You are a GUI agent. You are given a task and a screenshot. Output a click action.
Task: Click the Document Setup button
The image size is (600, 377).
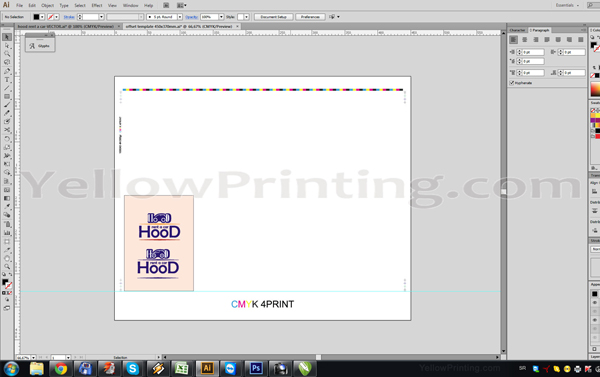point(274,17)
